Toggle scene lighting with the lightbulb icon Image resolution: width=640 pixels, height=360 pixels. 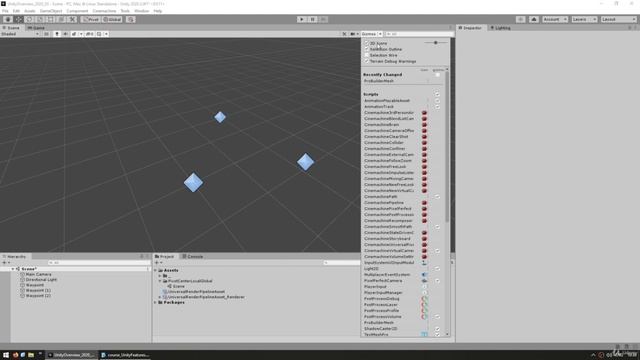(x=57, y=34)
